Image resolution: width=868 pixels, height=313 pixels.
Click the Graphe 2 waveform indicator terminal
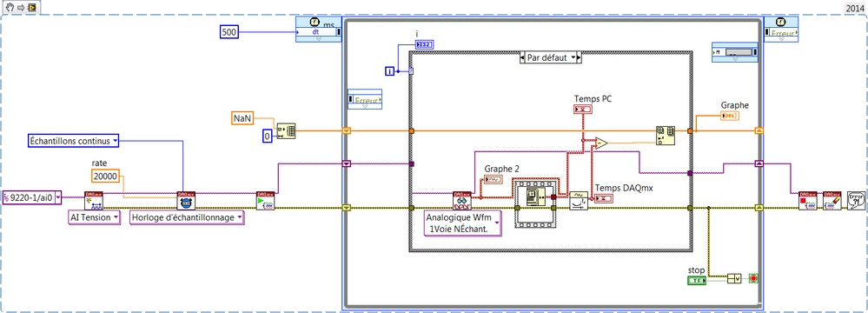click(x=494, y=179)
